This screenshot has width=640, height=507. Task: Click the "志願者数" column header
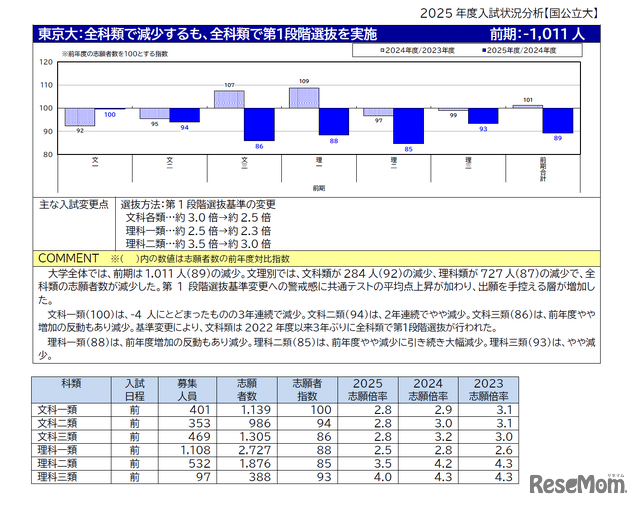(247, 390)
